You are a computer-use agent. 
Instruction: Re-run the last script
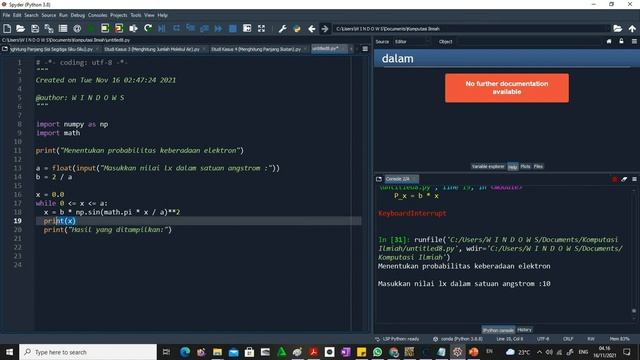pyautogui.click(x=148, y=29)
